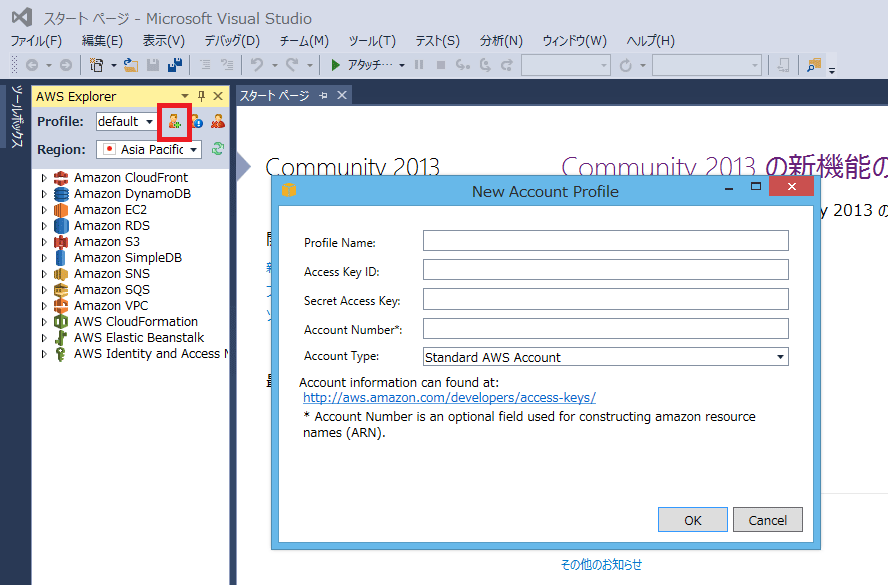Open the 表示(V) menu
888x585 pixels.
point(163,41)
